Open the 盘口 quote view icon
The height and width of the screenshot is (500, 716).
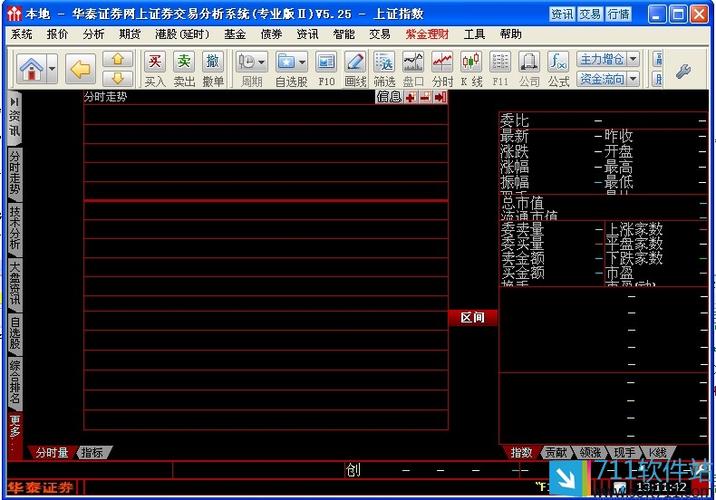click(413, 62)
